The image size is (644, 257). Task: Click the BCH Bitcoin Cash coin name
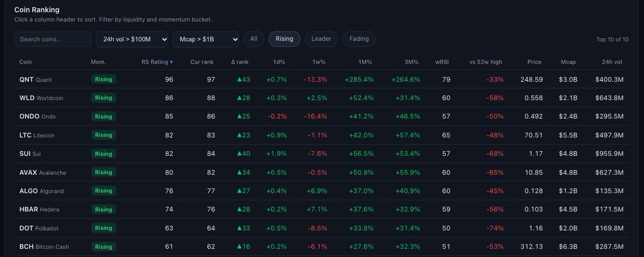(44, 247)
